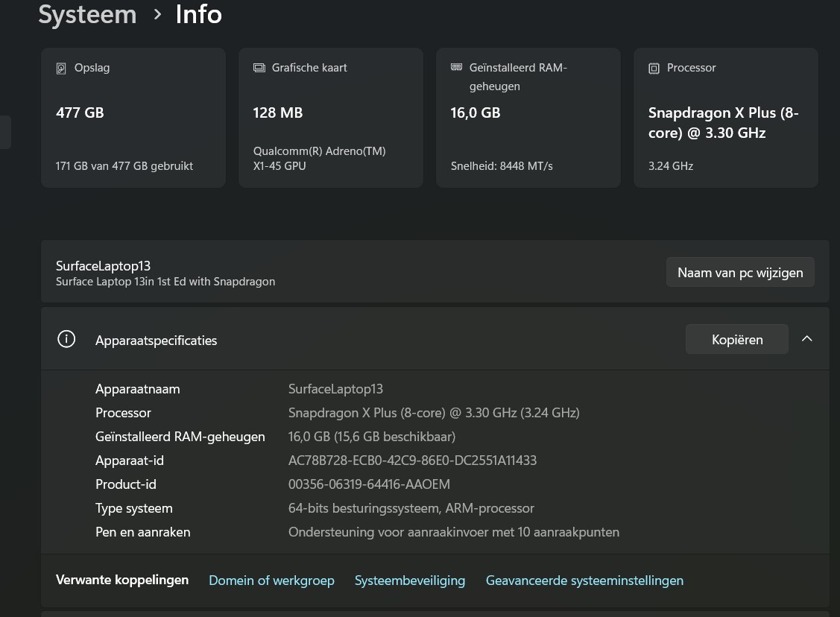Click the SurfaceLaptop13 PC name heading

coord(104,265)
